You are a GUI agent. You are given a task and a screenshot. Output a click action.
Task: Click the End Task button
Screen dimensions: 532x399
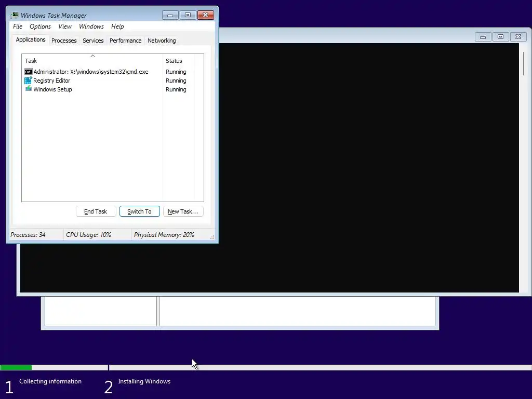[96, 211]
